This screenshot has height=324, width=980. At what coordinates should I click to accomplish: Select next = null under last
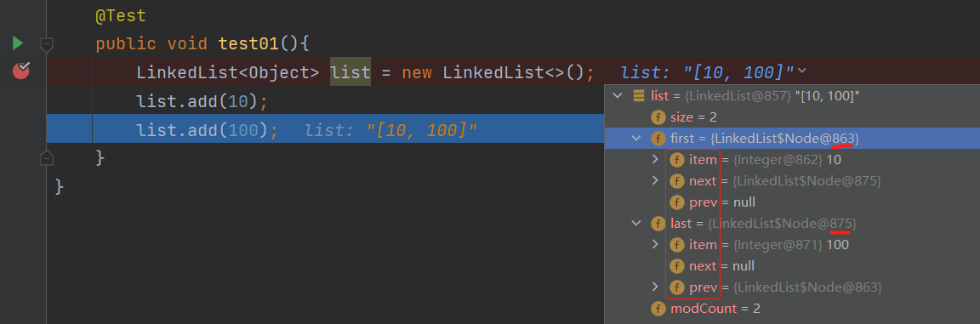pos(793,266)
